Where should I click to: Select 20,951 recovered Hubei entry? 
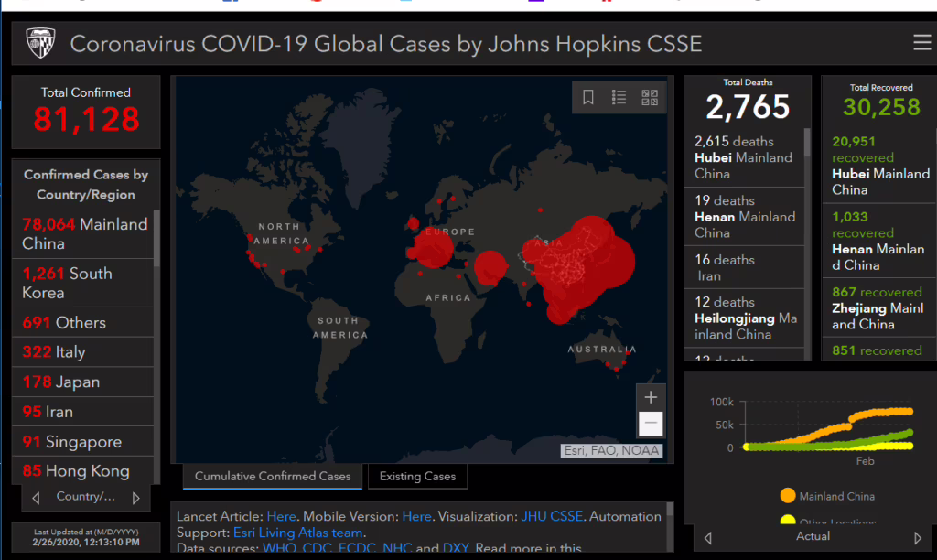coord(879,166)
